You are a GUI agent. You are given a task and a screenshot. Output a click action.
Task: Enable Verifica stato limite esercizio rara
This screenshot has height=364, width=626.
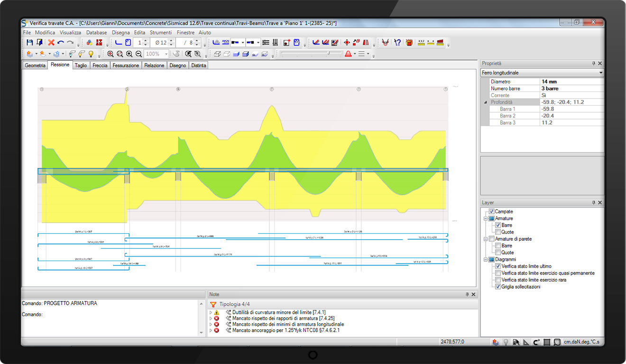pyautogui.click(x=497, y=280)
